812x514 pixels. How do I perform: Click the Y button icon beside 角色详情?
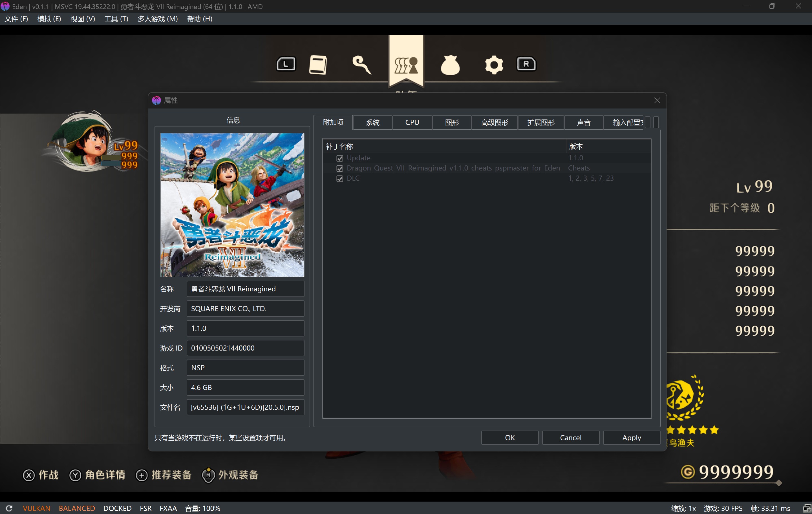(x=75, y=475)
